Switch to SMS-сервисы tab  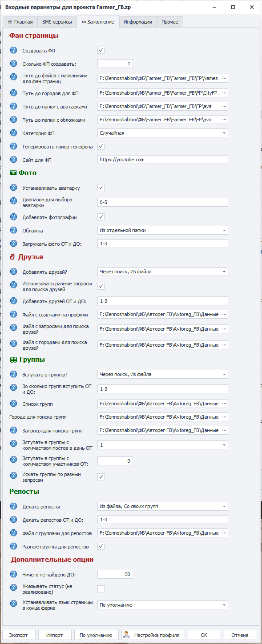(x=57, y=22)
